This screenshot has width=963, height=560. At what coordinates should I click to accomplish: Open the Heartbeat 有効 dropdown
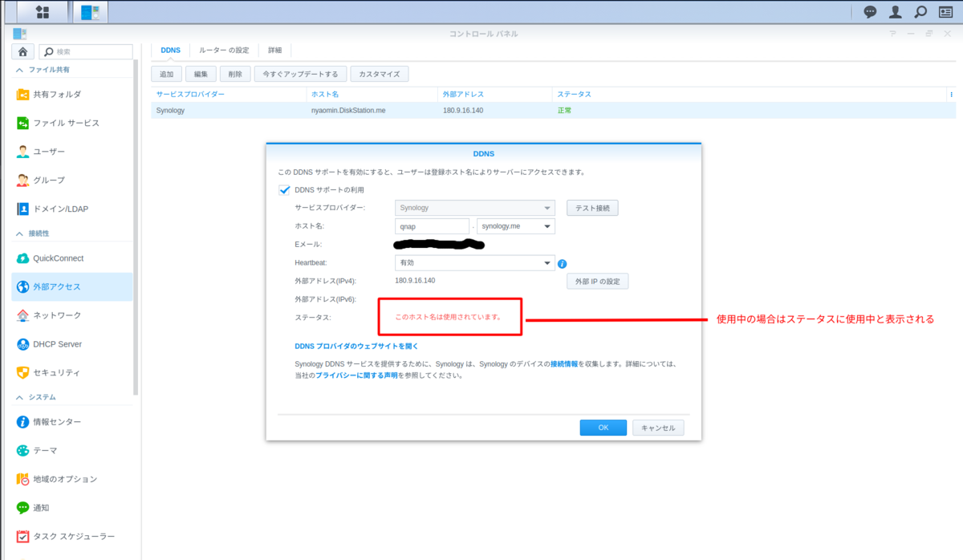pyautogui.click(x=474, y=262)
